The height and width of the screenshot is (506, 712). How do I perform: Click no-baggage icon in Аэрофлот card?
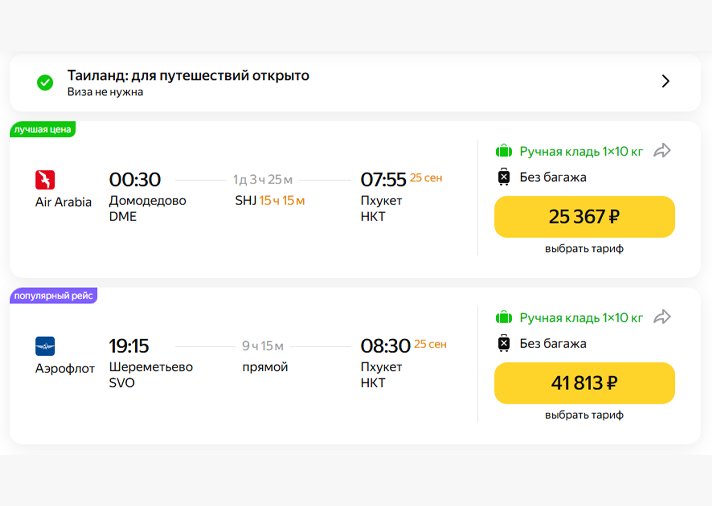point(504,343)
